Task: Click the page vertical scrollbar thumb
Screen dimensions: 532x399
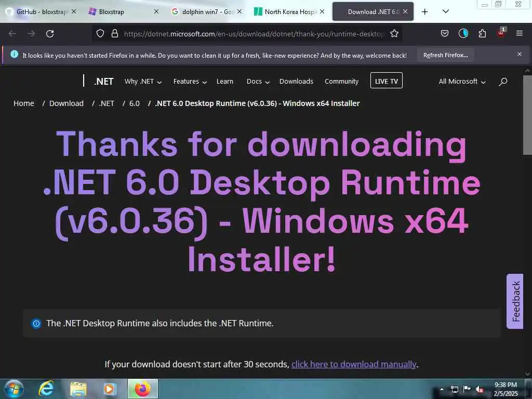Action: point(528,115)
